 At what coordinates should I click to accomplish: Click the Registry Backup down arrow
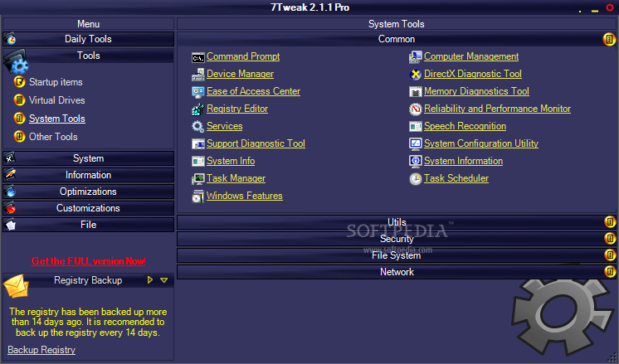tap(163, 280)
